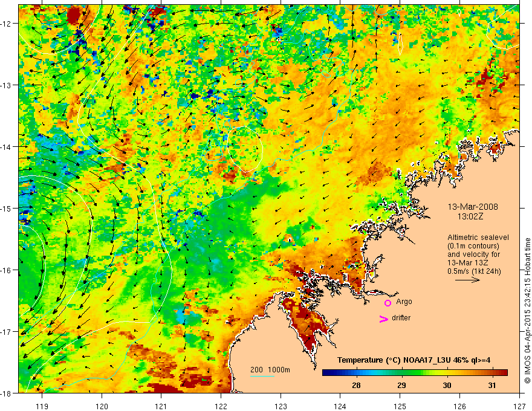
Task: Click the '-12' latitude axis label
Action: tap(7, 24)
